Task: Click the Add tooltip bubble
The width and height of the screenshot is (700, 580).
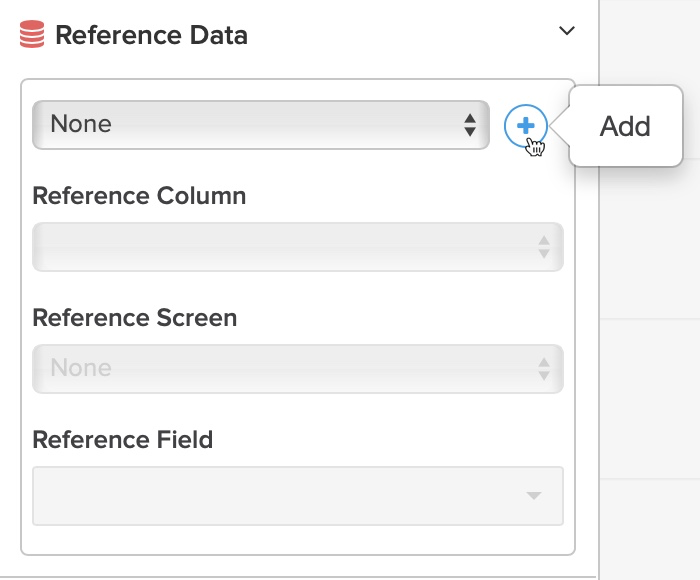Action: point(625,126)
